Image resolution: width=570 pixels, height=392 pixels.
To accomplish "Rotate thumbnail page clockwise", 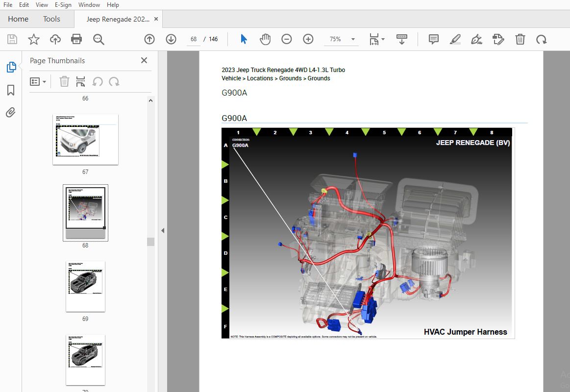I will pyautogui.click(x=114, y=81).
